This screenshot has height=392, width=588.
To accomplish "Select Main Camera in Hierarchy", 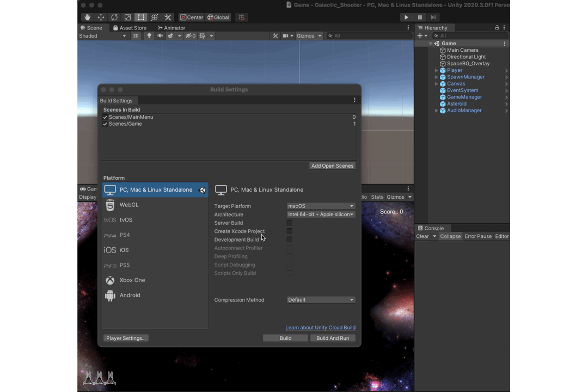I will [462, 50].
